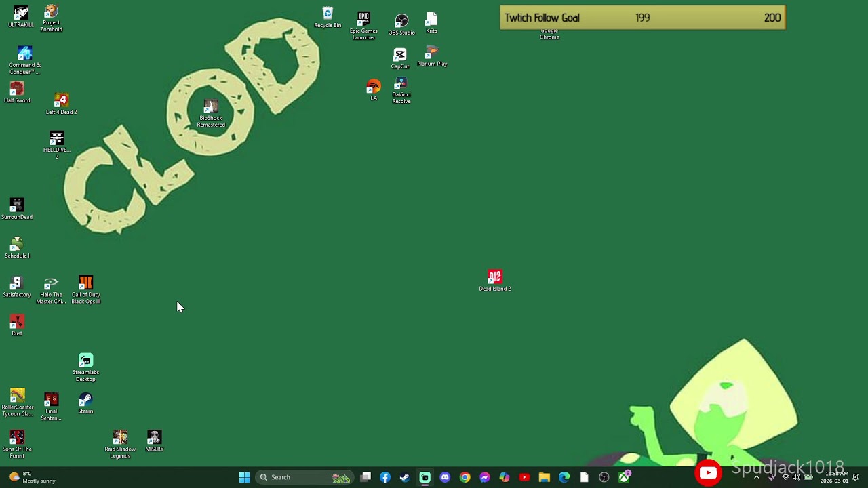Viewport: 868px width, 488px height.
Task: Open the notification center bell
Action: pos(856,477)
